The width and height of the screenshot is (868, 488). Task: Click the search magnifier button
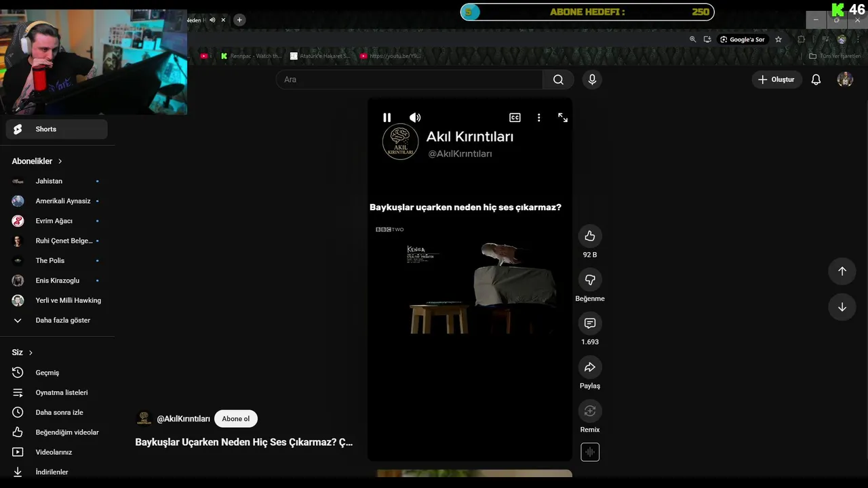point(558,79)
